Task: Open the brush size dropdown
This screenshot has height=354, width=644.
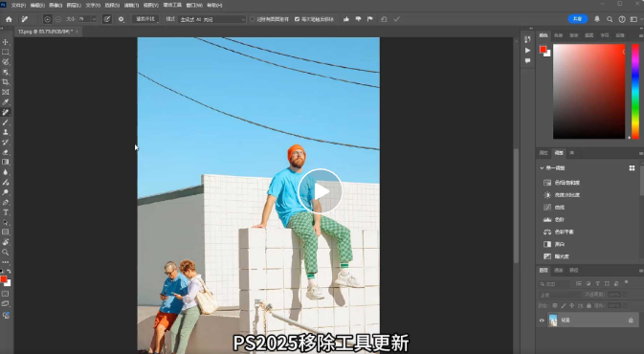Action: (x=94, y=19)
